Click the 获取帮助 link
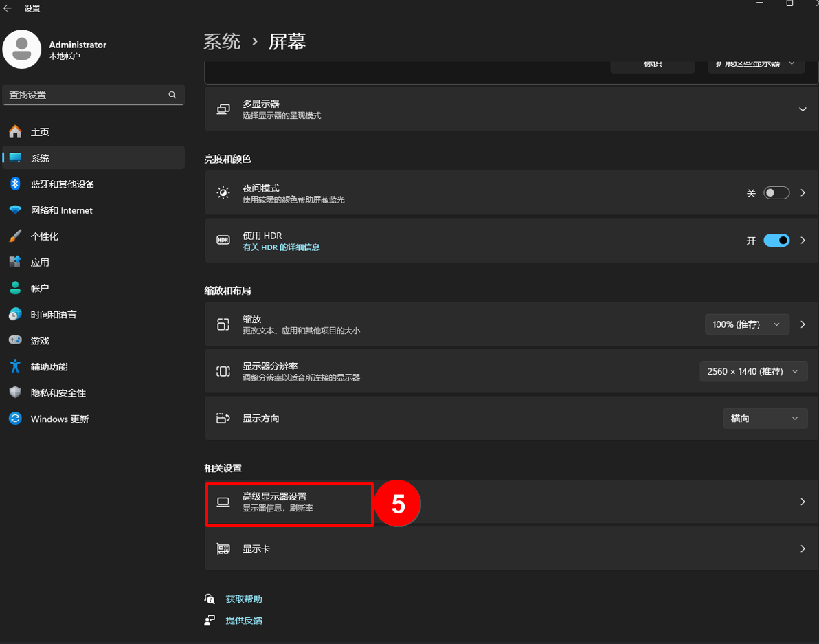819x644 pixels. (x=244, y=599)
